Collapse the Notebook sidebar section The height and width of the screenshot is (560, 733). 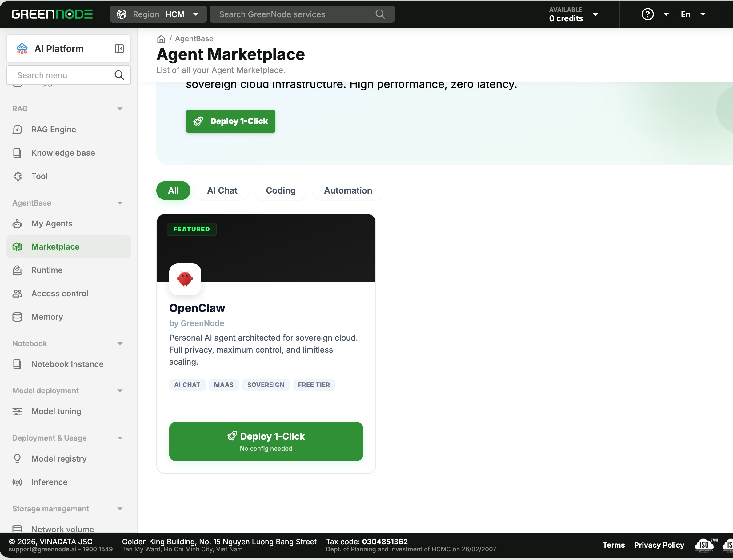pyautogui.click(x=120, y=344)
